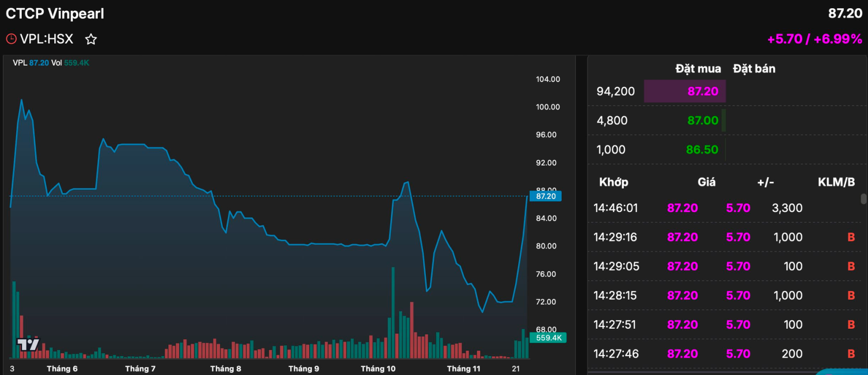Click the bid volume 94,200
This screenshot has height=375, width=868.
click(616, 91)
